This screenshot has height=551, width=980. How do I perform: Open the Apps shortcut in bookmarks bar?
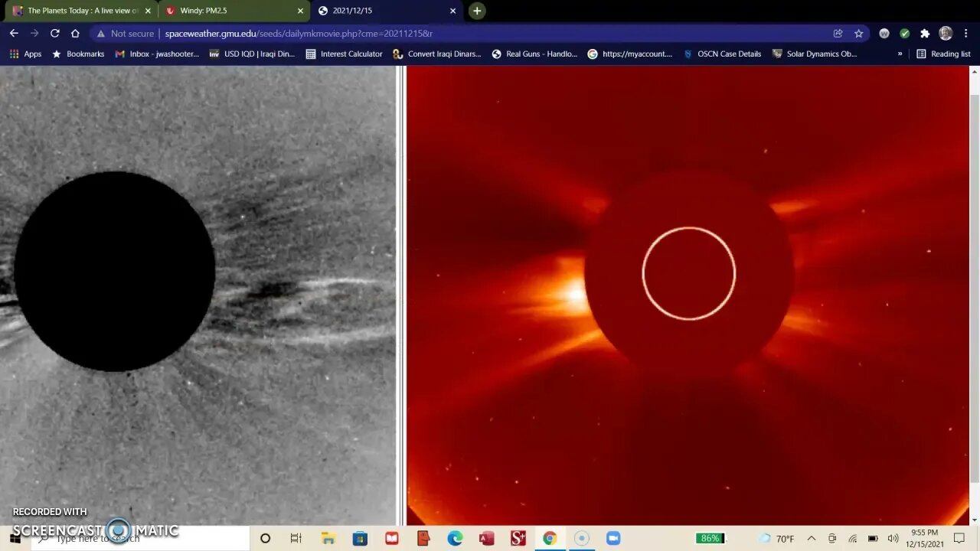(25, 54)
